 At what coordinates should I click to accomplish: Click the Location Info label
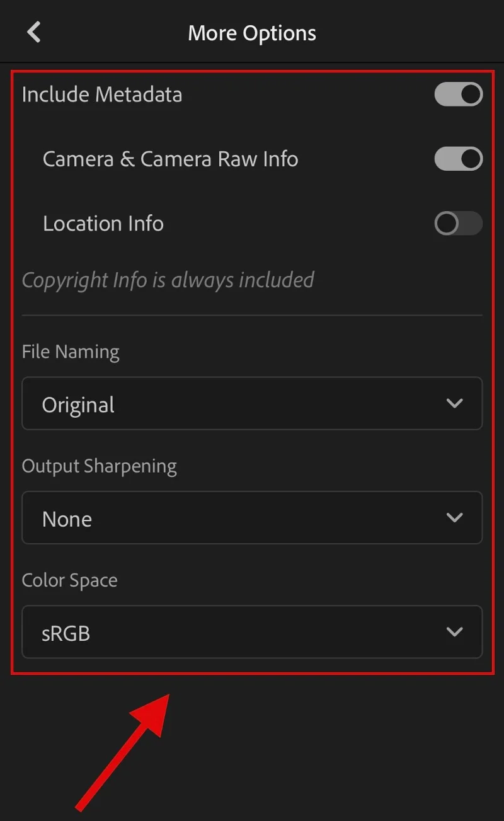tap(103, 224)
